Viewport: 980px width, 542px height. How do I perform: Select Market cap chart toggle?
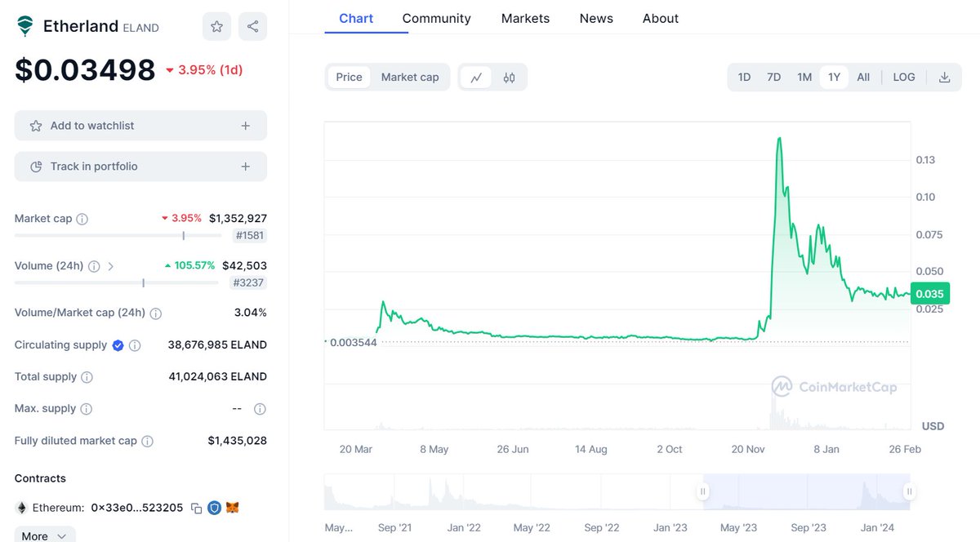[x=410, y=78]
